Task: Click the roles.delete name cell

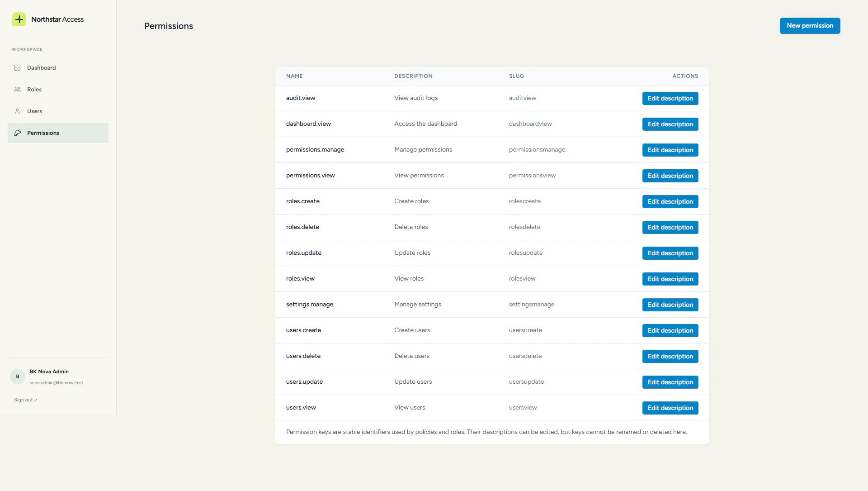Action: coord(302,227)
